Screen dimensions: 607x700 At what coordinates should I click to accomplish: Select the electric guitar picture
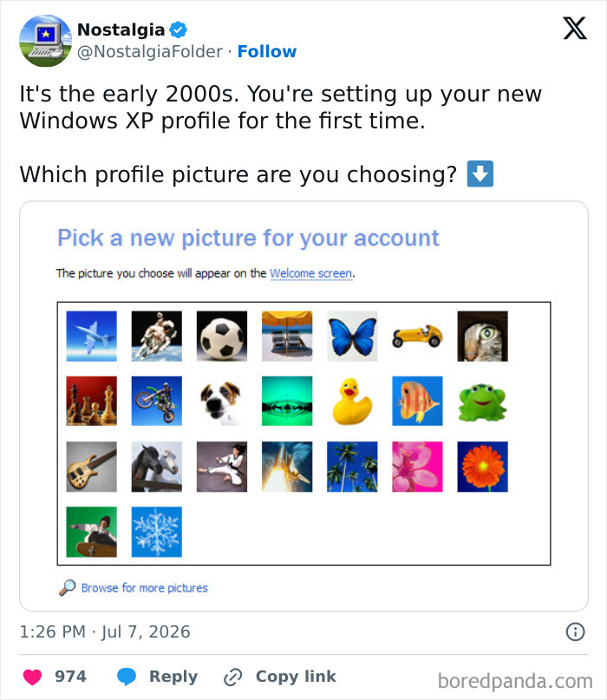[x=92, y=467]
